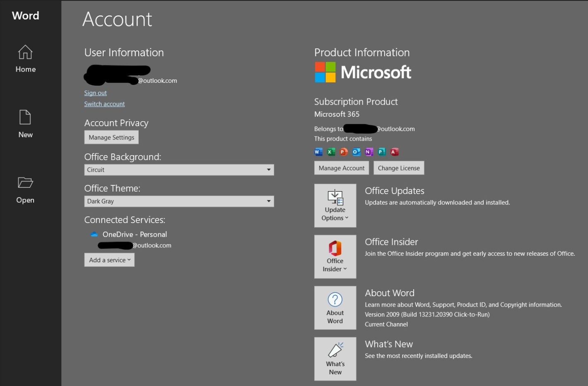588x386 pixels.
Task: Click the User Information heading
Action: pyautogui.click(x=124, y=53)
